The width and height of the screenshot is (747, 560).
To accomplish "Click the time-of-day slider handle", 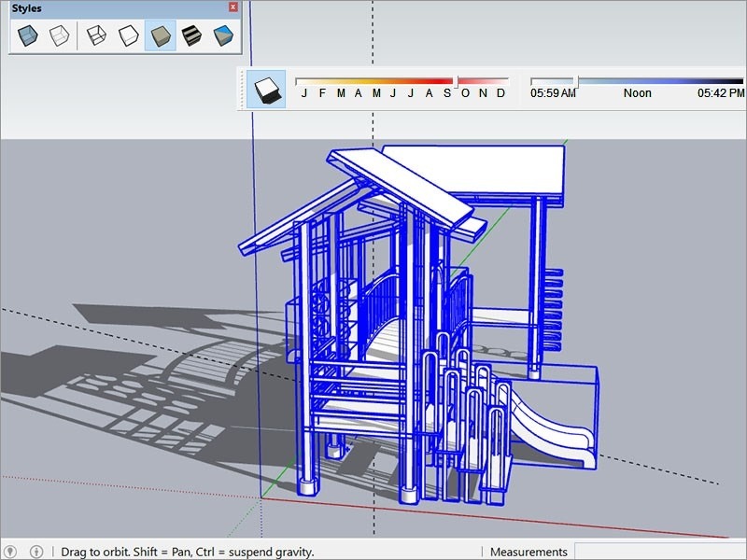I will point(576,81).
